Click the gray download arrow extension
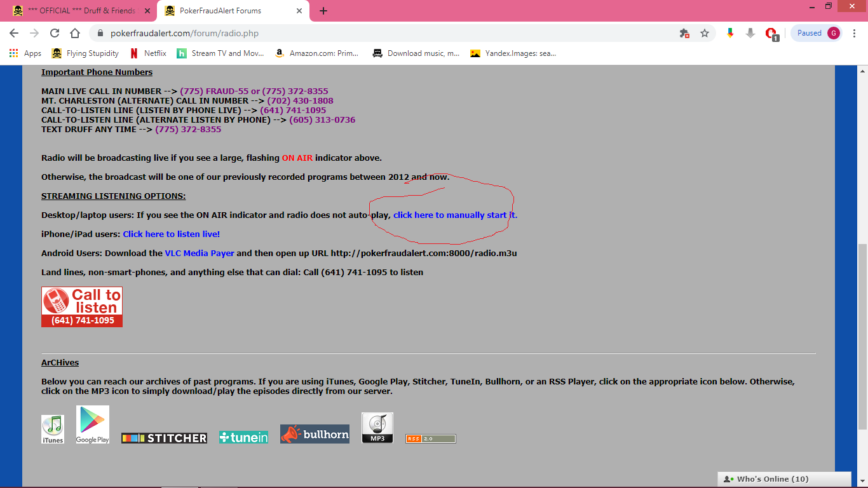This screenshot has height=488, width=868. coord(750,33)
